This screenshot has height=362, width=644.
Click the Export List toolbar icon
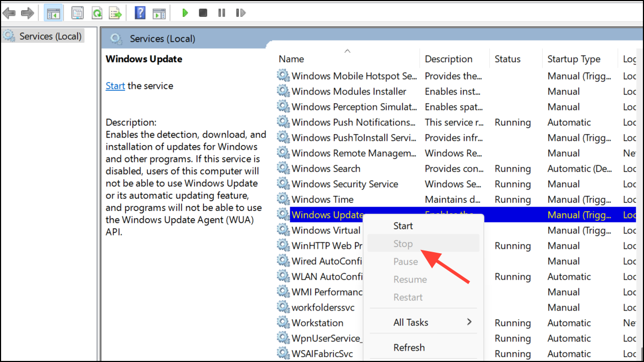tap(115, 13)
